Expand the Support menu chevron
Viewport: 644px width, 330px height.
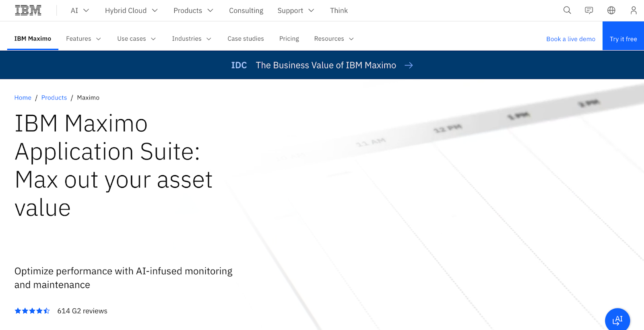click(x=311, y=10)
